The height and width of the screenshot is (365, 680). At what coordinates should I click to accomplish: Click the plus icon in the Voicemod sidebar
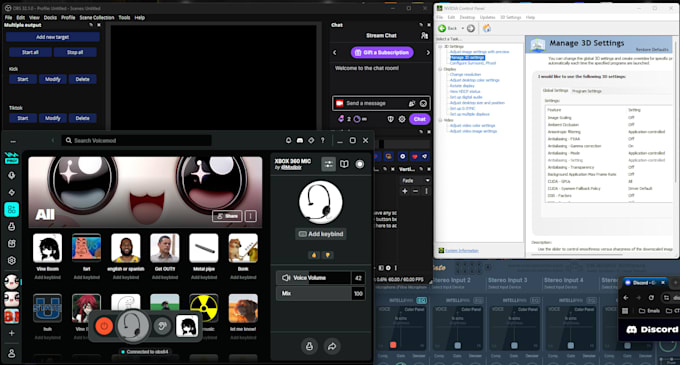click(12, 333)
